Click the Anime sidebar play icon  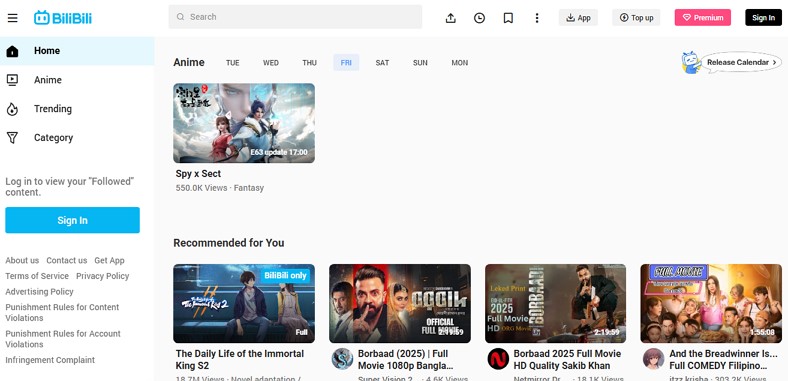coord(12,80)
